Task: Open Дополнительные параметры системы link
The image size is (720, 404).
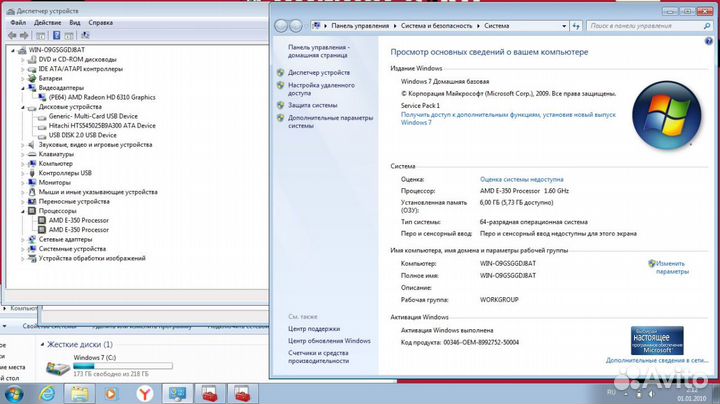Action: coord(330,122)
